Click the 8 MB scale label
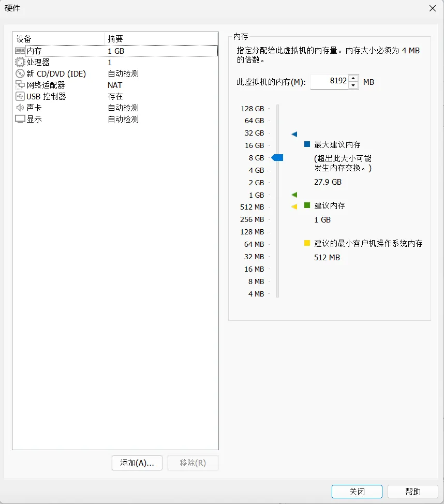Image resolution: width=444 pixels, height=504 pixels. (256, 281)
